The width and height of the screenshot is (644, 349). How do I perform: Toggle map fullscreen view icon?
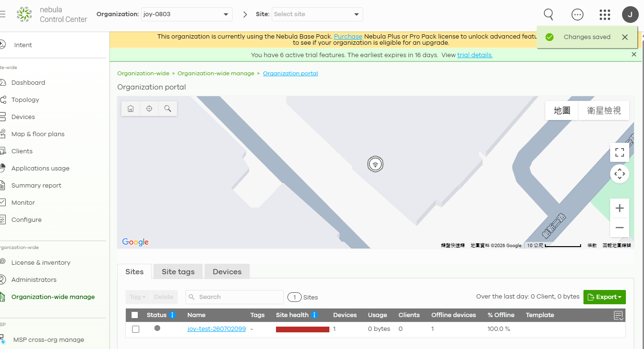click(620, 152)
